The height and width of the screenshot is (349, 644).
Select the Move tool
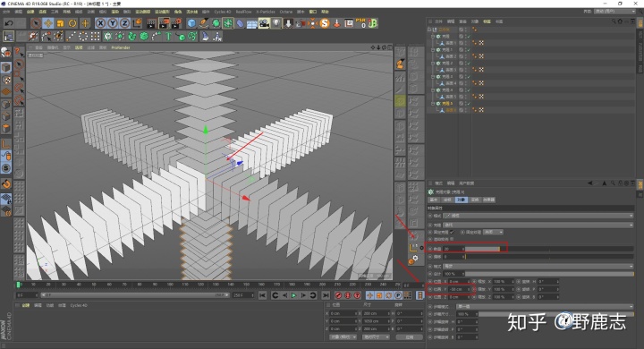coord(48,23)
